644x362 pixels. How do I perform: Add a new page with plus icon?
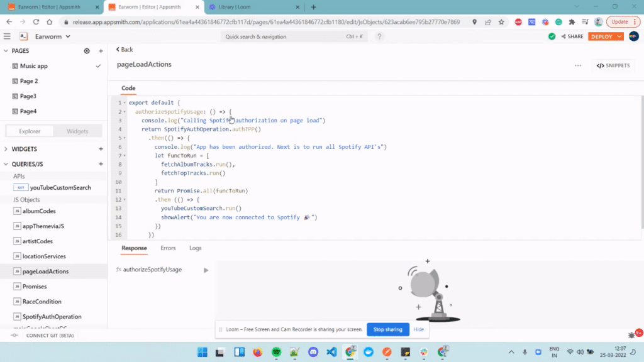point(101,51)
